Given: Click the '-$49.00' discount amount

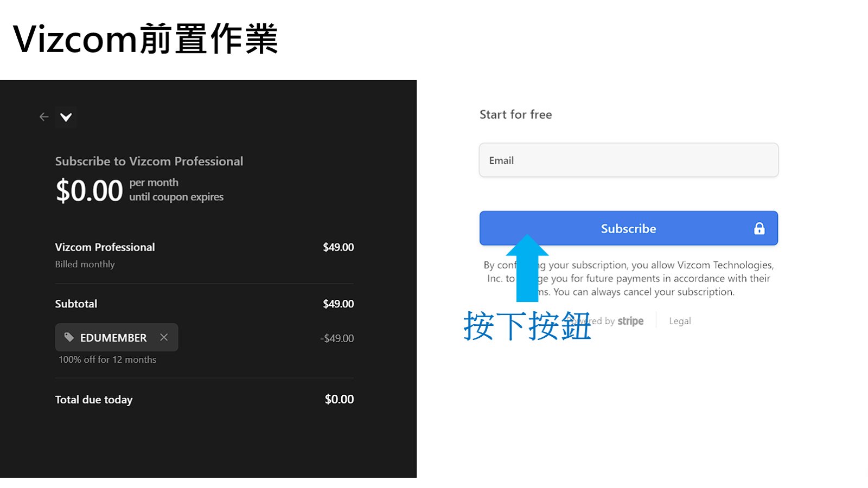Looking at the screenshot, I should click(337, 338).
